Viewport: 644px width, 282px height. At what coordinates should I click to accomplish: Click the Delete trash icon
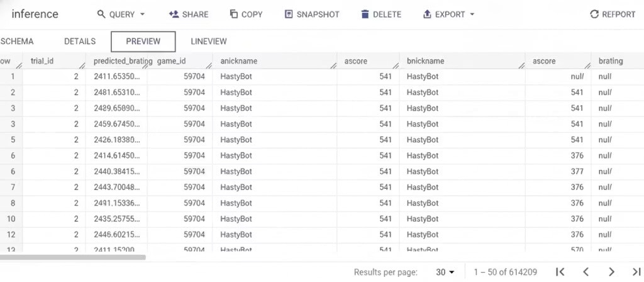click(365, 14)
